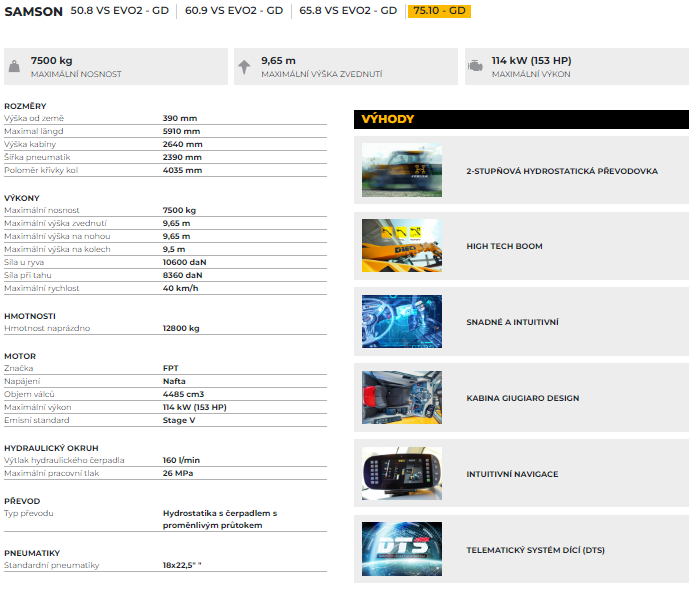693x597 pixels.
Task: Open the High Tech Boom thumbnail
Action: pos(402,246)
